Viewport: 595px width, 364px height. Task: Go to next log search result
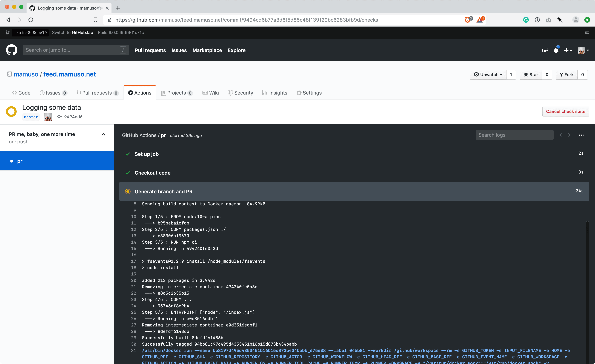point(569,135)
